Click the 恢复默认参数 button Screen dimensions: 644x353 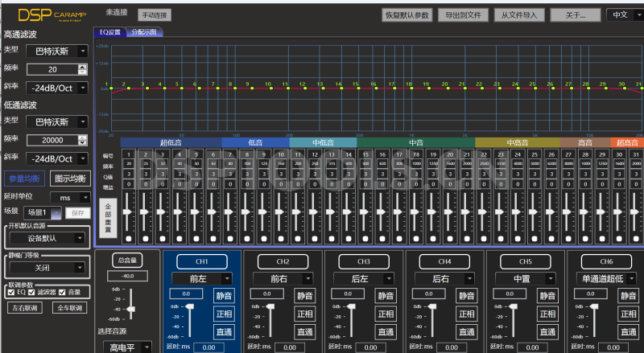pos(407,15)
